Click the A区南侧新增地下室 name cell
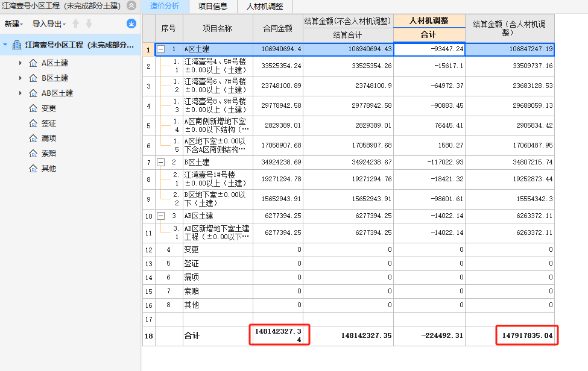The width and height of the screenshot is (588, 371). pos(218,125)
